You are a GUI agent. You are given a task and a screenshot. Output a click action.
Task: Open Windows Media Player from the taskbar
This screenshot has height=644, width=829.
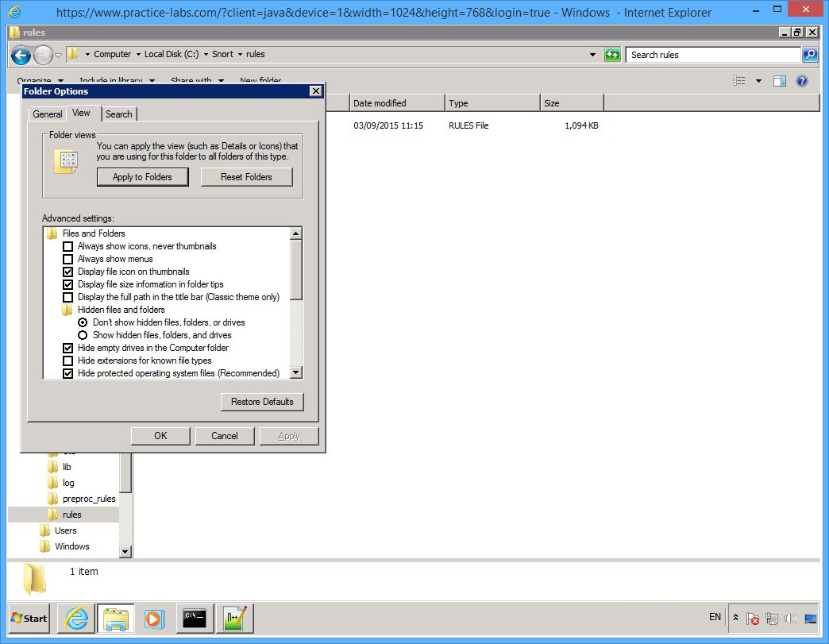(156, 619)
